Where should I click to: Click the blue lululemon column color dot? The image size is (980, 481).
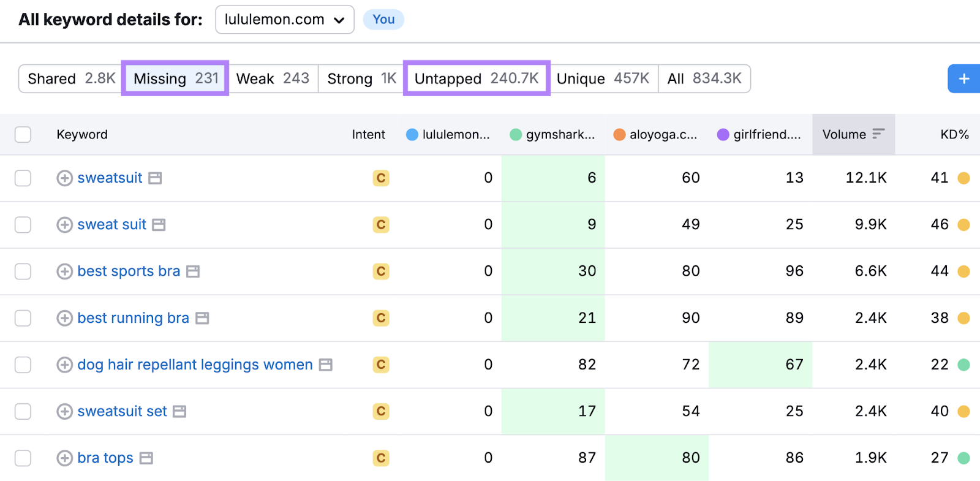tap(412, 134)
